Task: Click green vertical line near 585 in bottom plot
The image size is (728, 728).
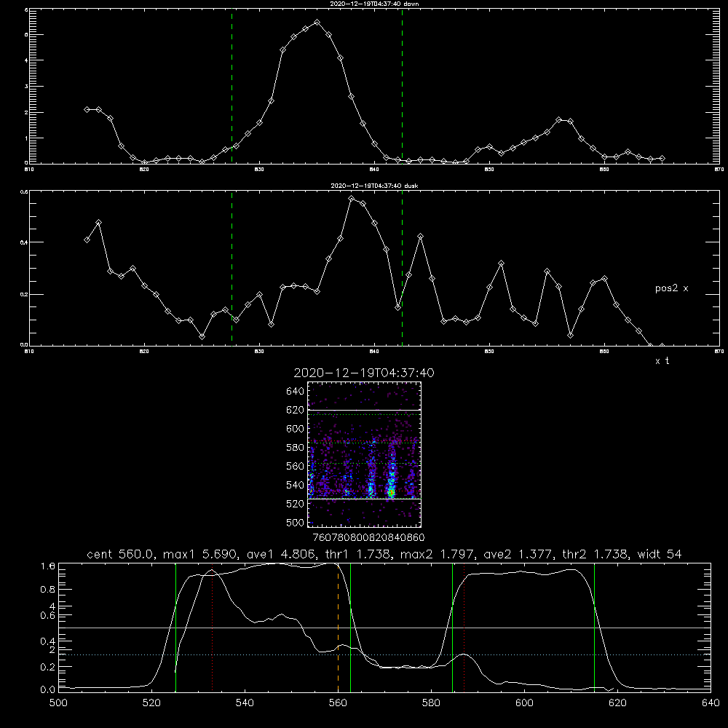Action: pos(452,628)
